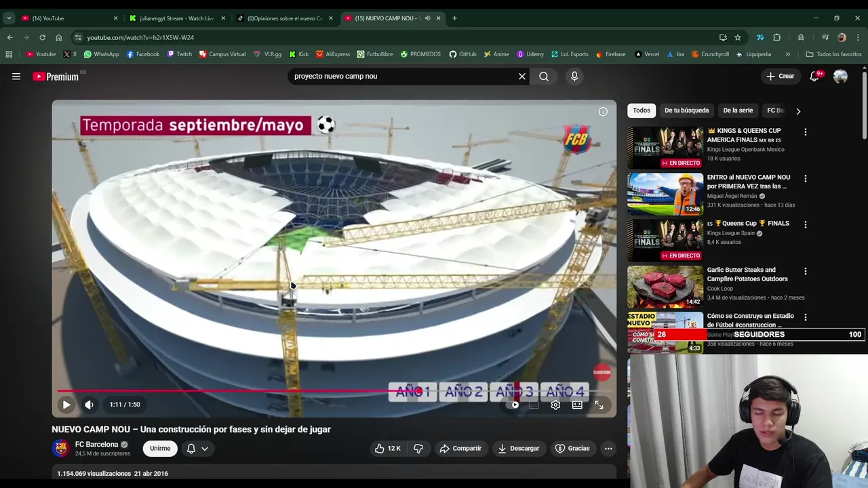The width and height of the screenshot is (868, 488).
Task: Open options for Kings & Queens Cup video
Action: (806, 132)
